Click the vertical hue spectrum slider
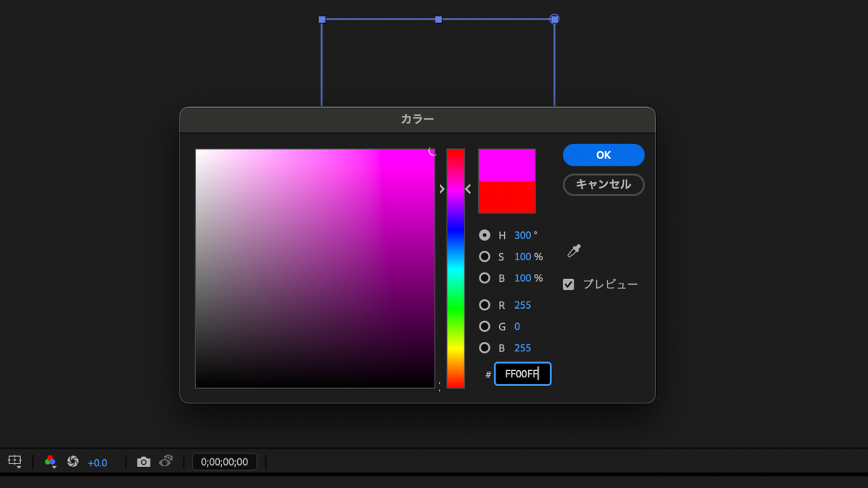This screenshot has width=868, height=488. click(455, 268)
